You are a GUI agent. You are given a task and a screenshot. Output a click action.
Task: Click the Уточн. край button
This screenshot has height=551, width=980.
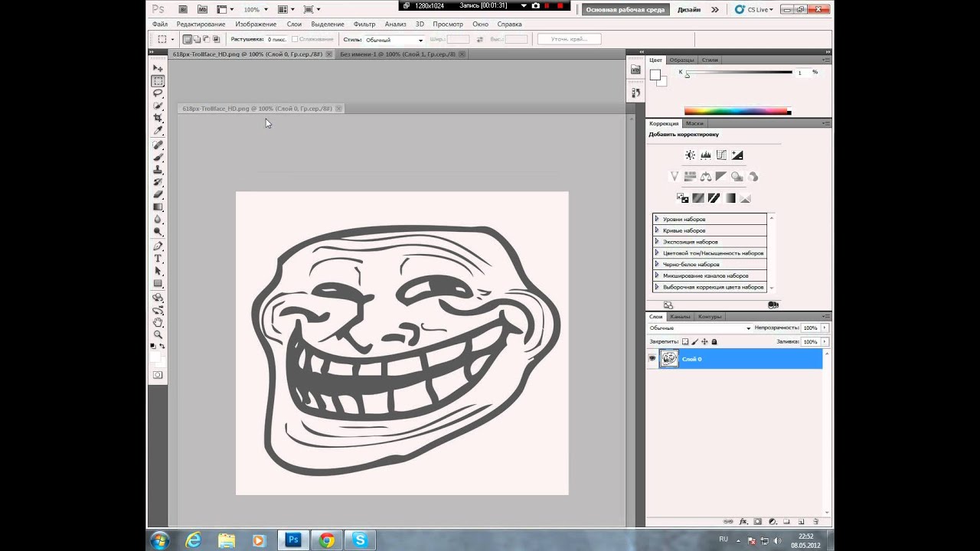569,39
